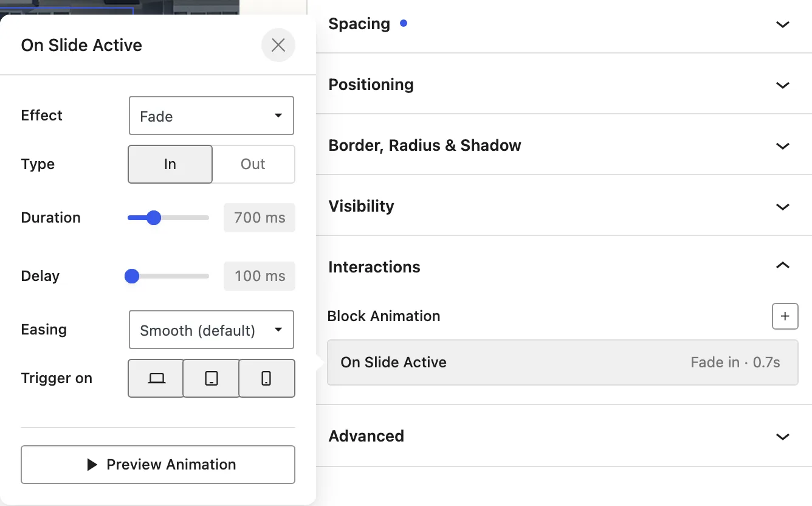Expand the Positioning section
The image size is (812, 506).
click(x=564, y=84)
